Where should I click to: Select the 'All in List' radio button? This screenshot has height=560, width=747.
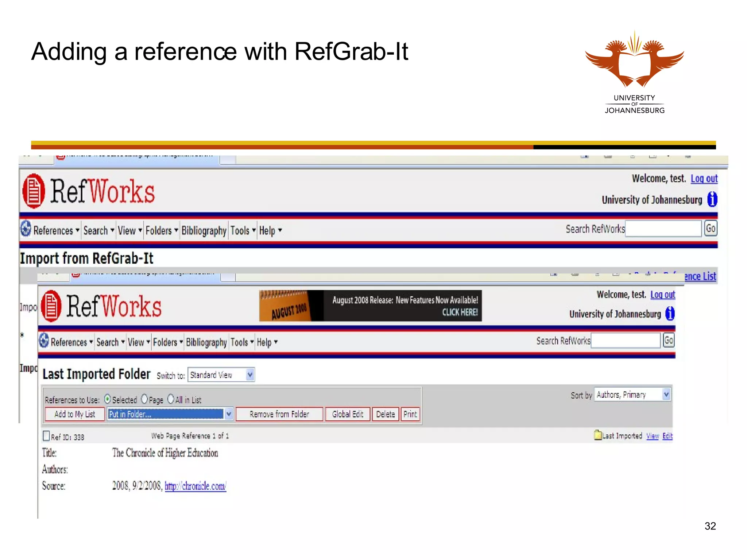[171, 399]
